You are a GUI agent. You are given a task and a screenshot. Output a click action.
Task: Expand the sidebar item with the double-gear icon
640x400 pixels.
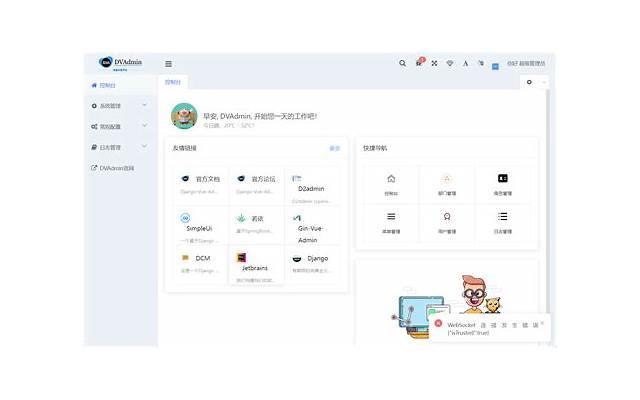[121, 127]
